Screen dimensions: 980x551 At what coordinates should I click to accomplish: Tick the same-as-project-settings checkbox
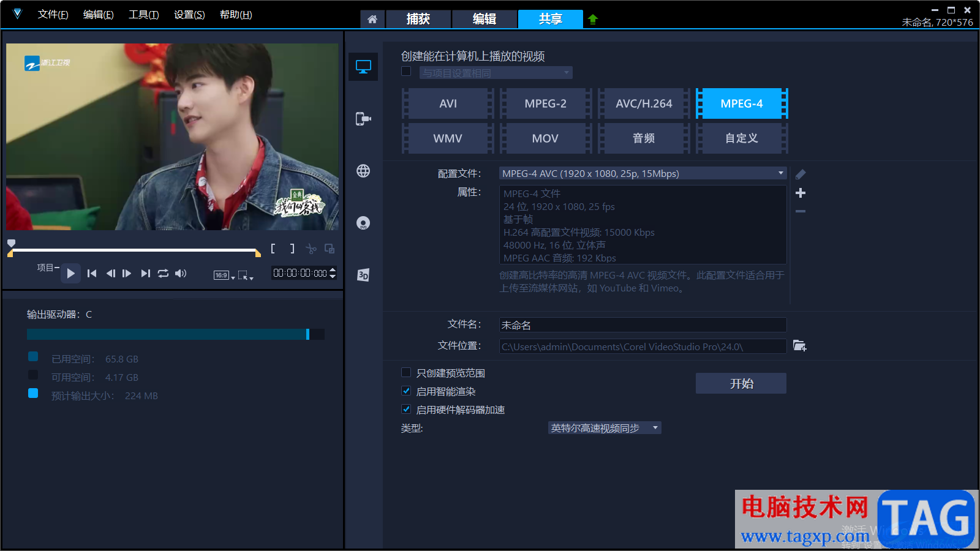[406, 72]
